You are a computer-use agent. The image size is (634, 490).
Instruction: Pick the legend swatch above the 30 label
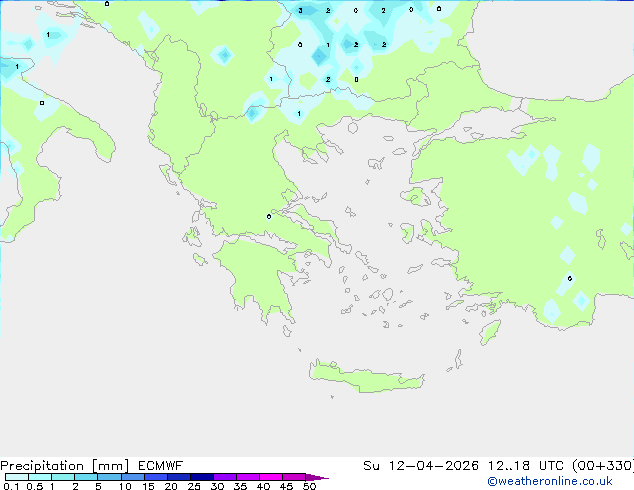[224, 478]
